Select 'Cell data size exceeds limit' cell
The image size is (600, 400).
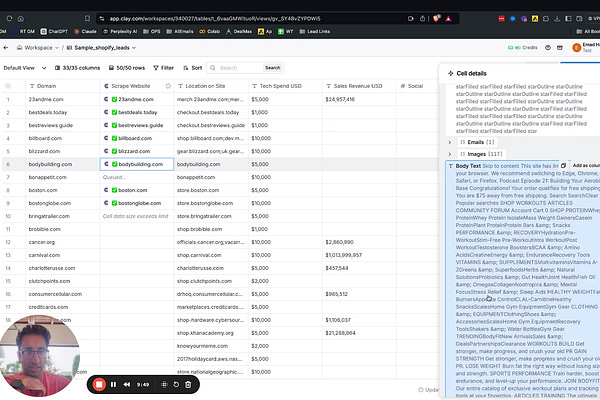137,216
